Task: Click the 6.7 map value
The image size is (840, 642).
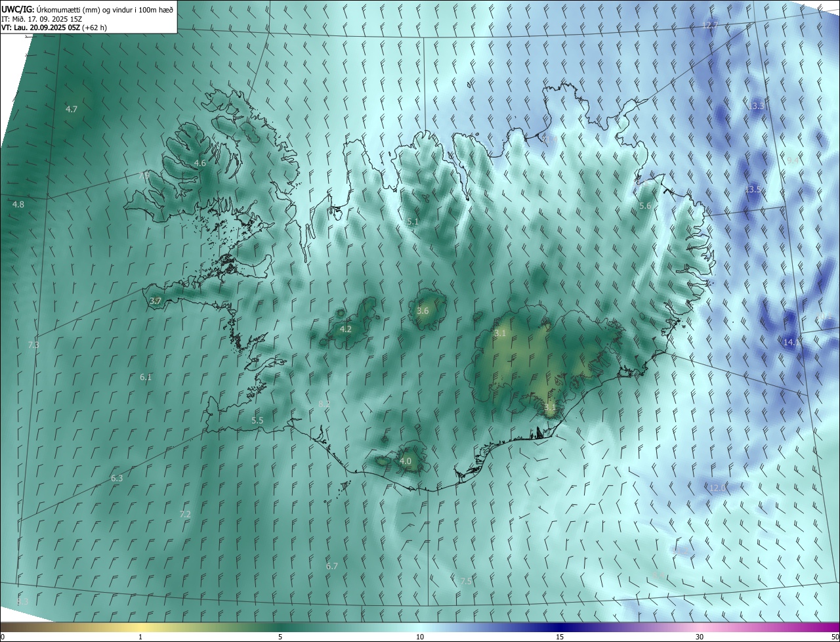Action: 332,566
